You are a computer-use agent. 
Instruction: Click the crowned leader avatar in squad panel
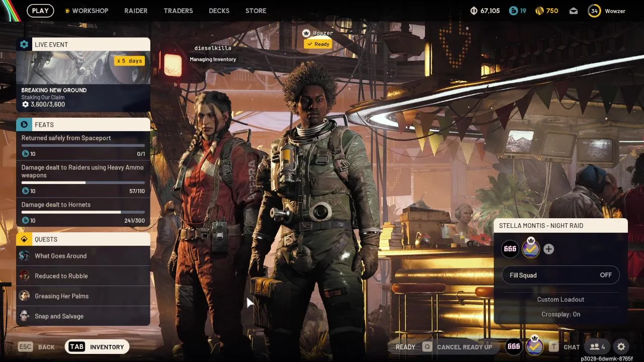pyautogui.click(x=531, y=248)
